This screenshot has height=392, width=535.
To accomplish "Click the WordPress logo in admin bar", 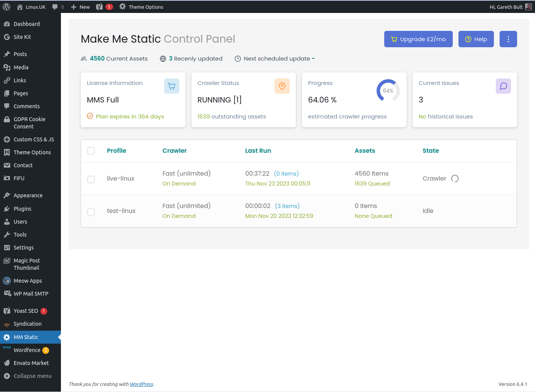I will (6, 7).
